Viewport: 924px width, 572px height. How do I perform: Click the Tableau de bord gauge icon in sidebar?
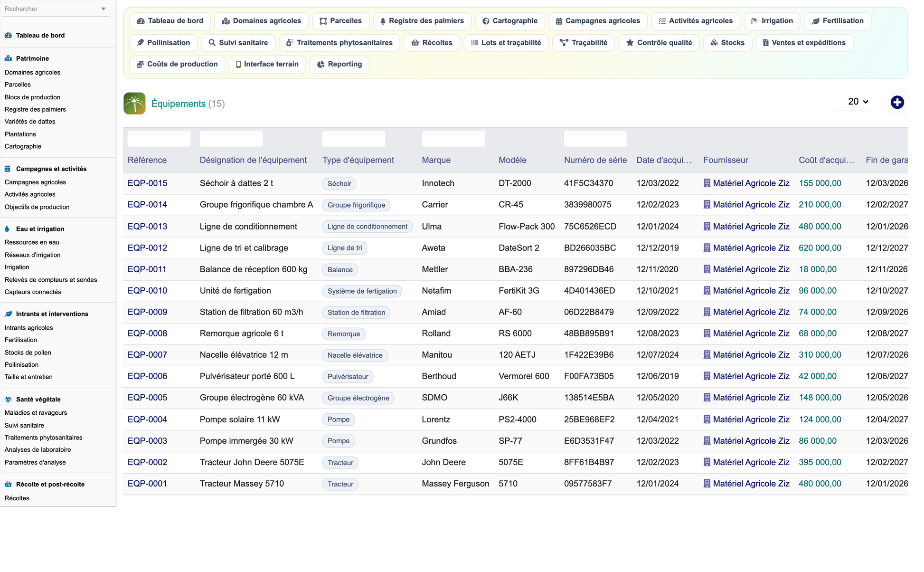click(x=8, y=35)
